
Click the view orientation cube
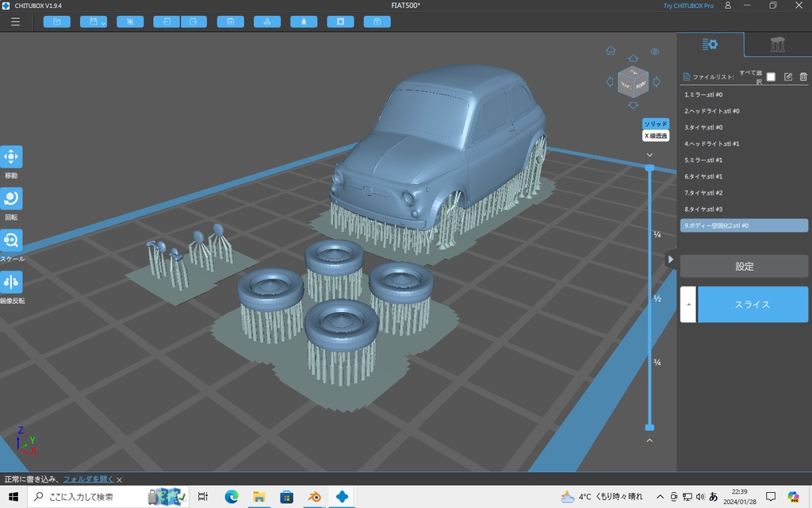pos(633,82)
